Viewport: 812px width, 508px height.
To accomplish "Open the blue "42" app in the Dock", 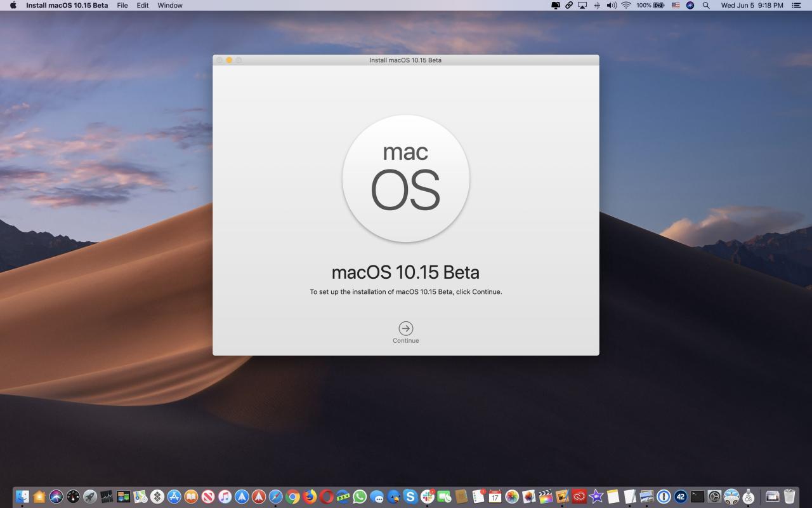I will pyautogui.click(x=681, y=497).
